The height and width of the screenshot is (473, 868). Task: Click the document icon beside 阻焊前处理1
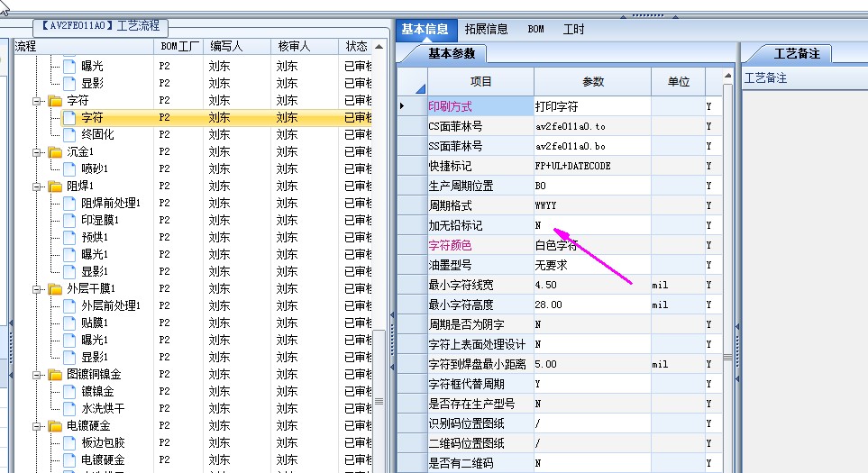click(69, 203)
